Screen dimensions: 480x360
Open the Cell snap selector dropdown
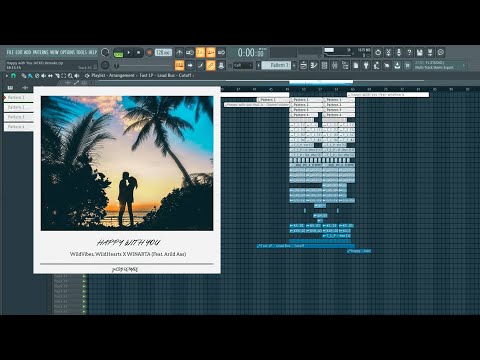(243, 65)
